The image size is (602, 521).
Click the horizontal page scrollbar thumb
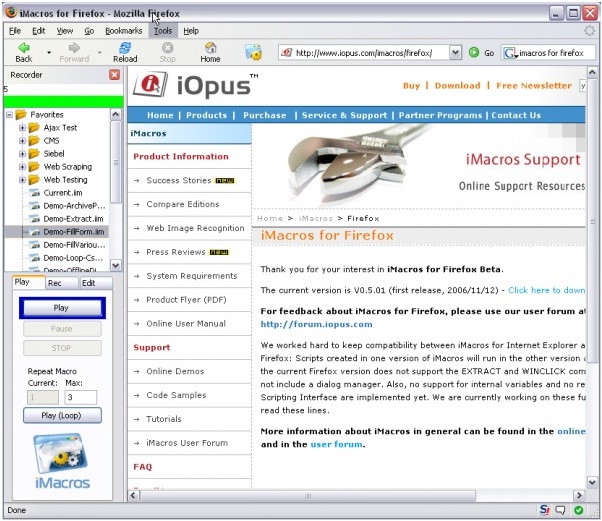(x=308, y=496)
